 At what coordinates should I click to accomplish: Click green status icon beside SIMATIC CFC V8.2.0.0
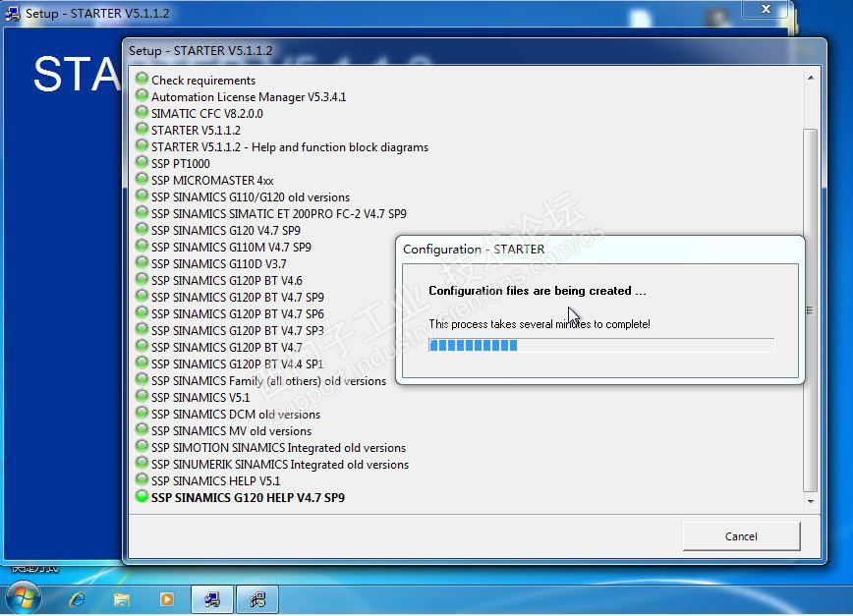(142, 113)
